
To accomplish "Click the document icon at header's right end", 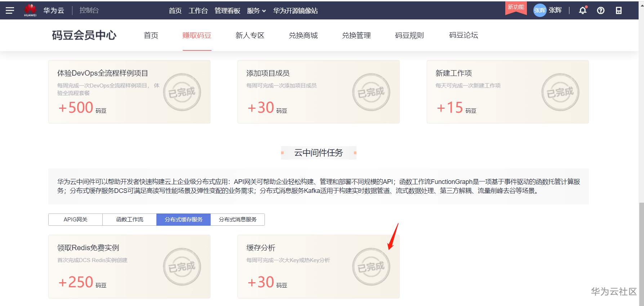I will pyautogui.click(x=619, y=10).
